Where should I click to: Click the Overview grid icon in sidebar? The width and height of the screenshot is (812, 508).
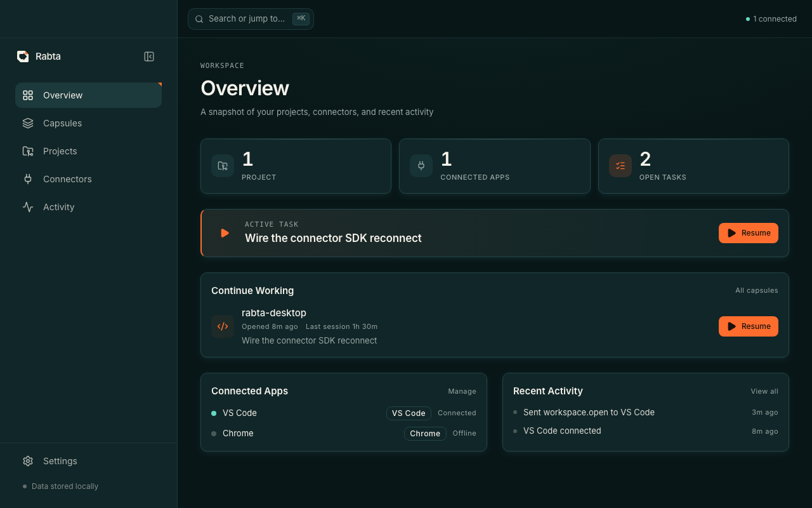point(28,95)
